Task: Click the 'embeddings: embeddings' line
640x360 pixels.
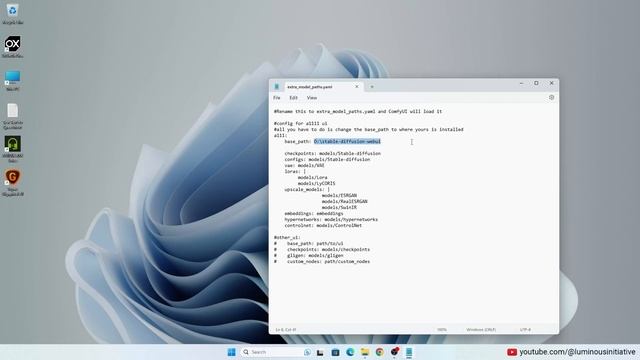Action: [x=314, y=213]
